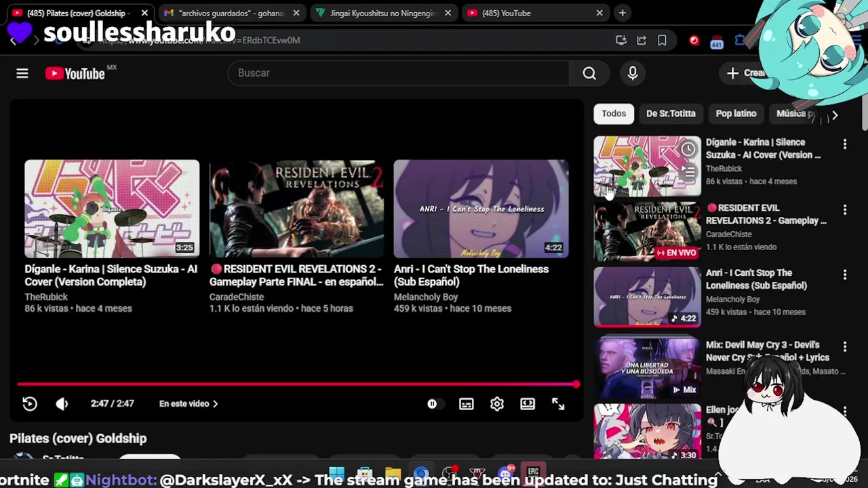Open File Explorer folder in taskbar

tap(393, 473)
